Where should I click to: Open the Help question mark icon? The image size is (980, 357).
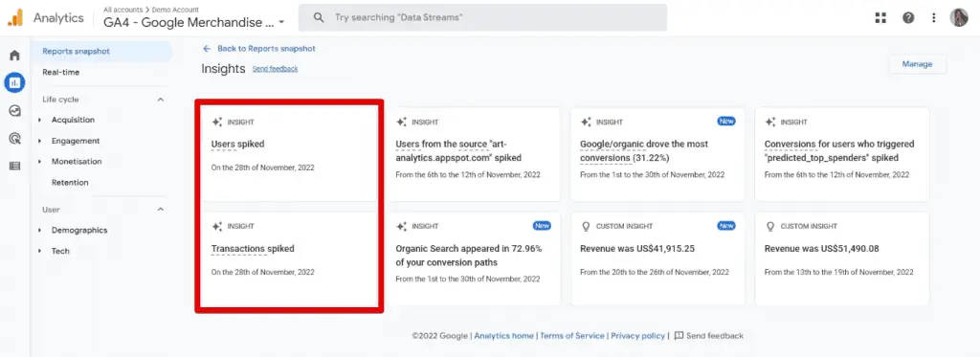(x=908, y=17)
